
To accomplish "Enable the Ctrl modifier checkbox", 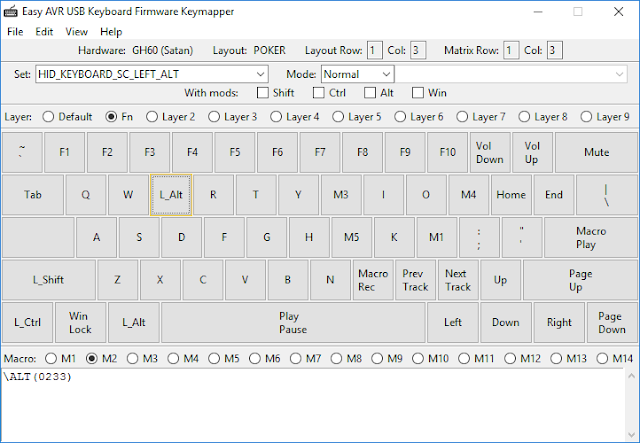I will pos(318,93).
